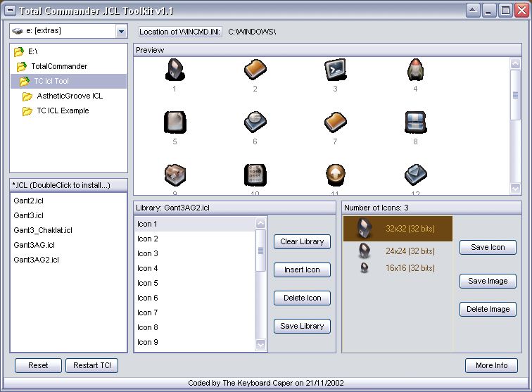Select Icon 7 in library list

195,313
